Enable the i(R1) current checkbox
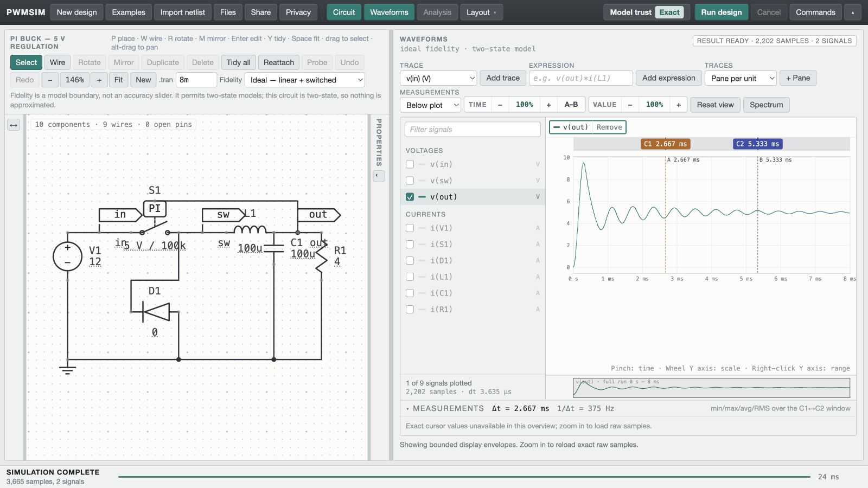868x488 pixels. click(x=410, y=310)
